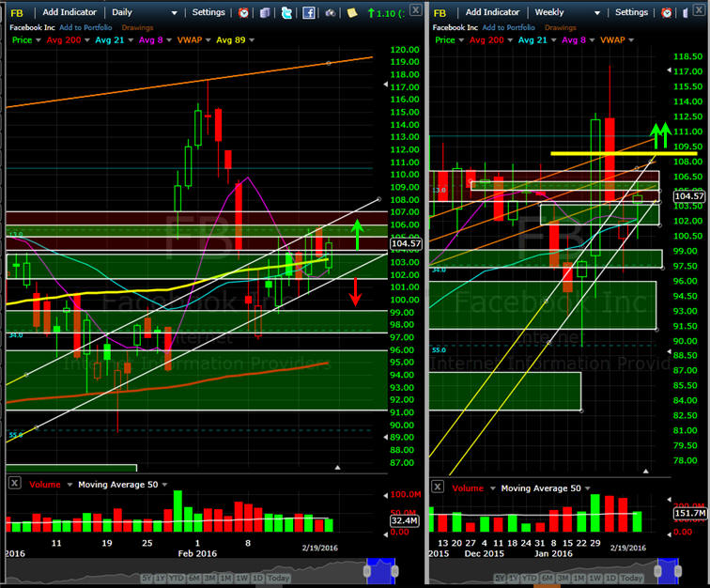Share Daily chart via Facebook icon
Image resolution: width=710 pixels, height=588 pixels.
pyautogui.click(x=309, y=13)
